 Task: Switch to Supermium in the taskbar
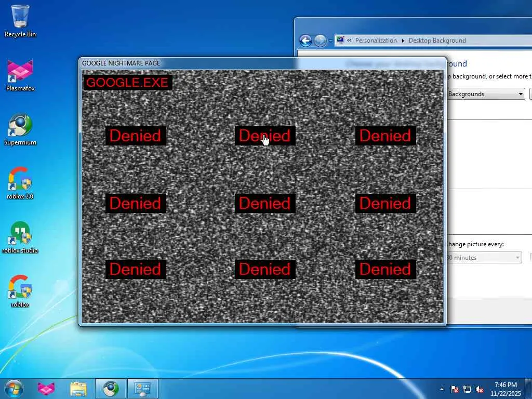point(111,389)
